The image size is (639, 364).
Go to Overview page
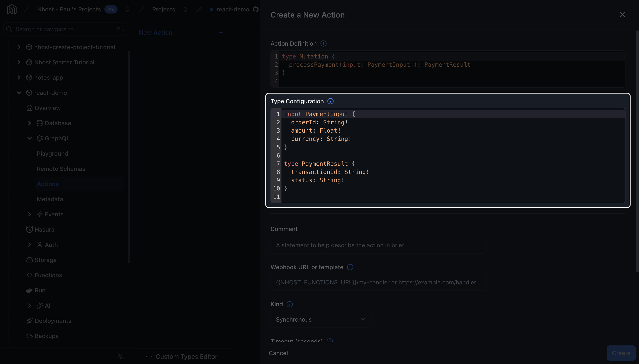pyautogui.click(x=48, y=108)
